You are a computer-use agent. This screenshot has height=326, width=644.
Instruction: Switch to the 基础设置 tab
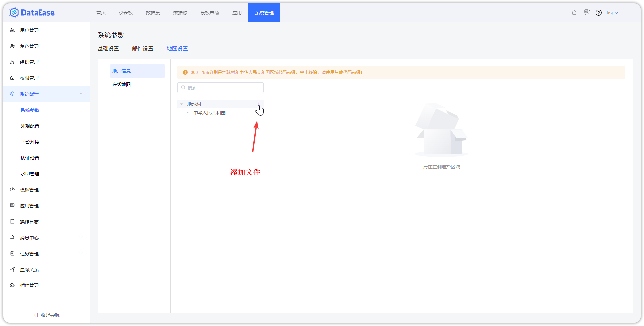point(108,49)
